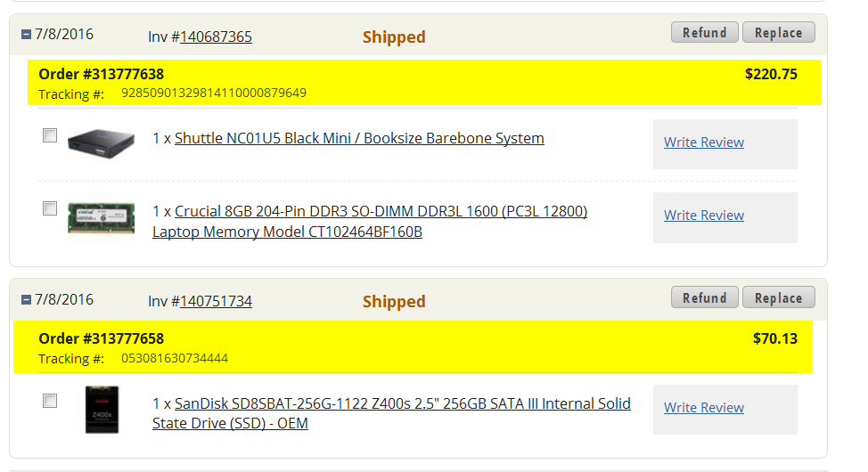Open SanDisk Z400s 256GB SSD product link

[x=391, y=413]
